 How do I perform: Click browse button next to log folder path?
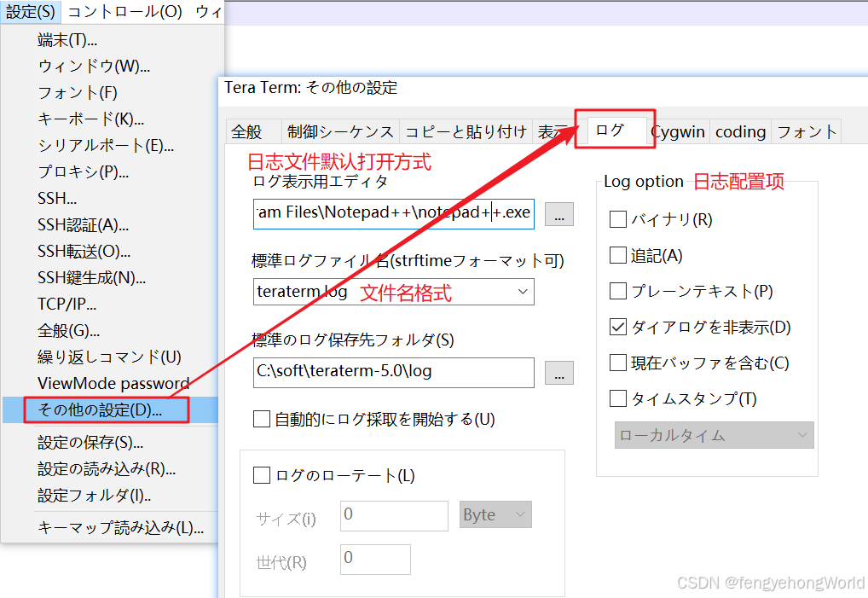[x=558, y=373]
